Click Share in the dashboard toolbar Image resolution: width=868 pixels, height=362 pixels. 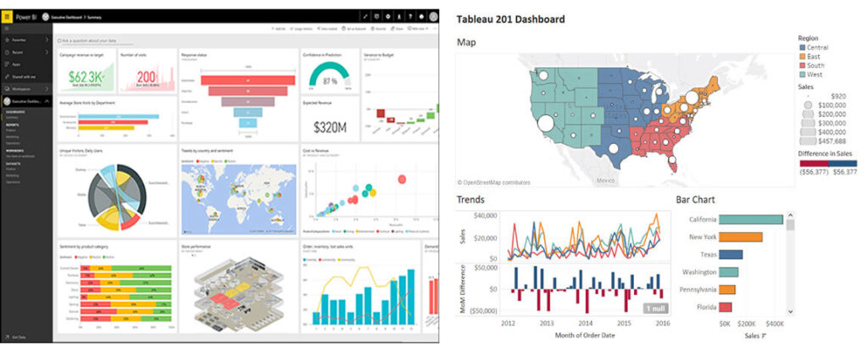coord(397,29)
